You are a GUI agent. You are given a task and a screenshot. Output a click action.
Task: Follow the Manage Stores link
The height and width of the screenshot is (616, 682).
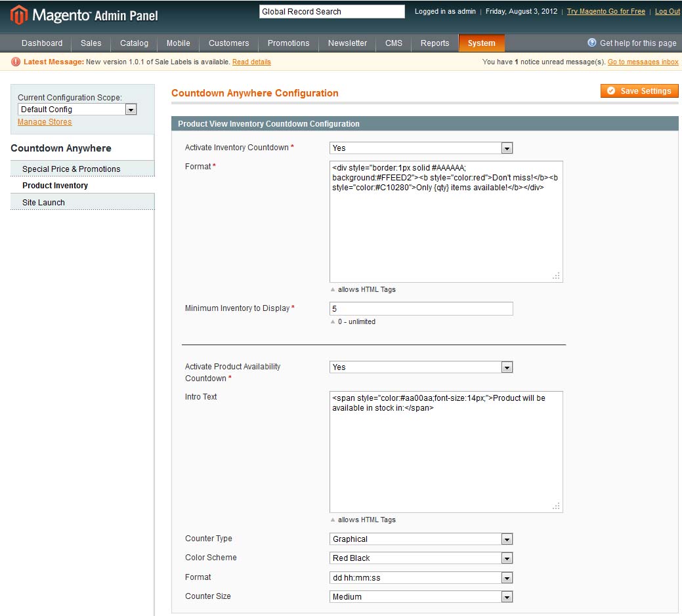(45, 122)
